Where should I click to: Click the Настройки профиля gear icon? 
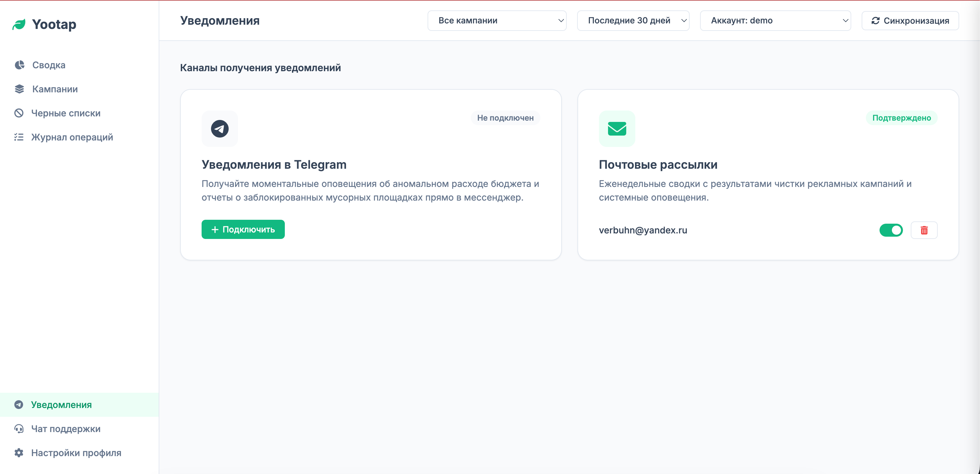[x=19, y=453]
